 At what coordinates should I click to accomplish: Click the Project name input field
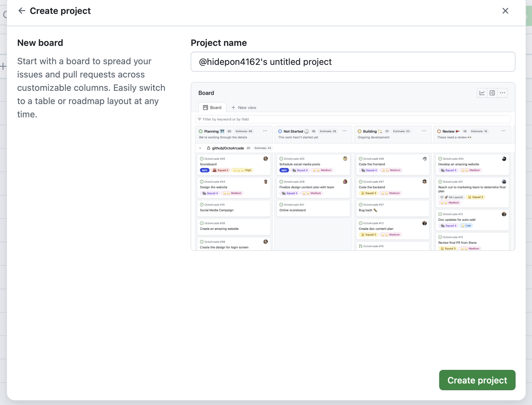coord(353,62)
